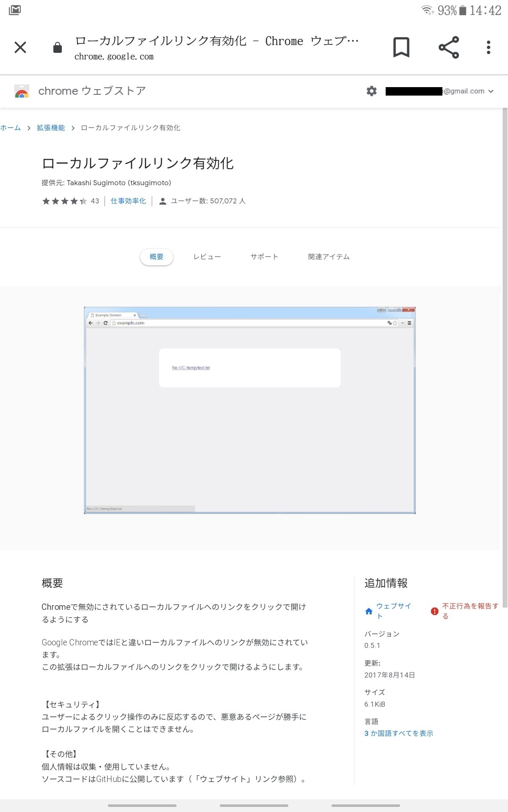This screenshot has width=508, height=812.
Task: Close the browser tab with X icon
Action: [20, 47]
